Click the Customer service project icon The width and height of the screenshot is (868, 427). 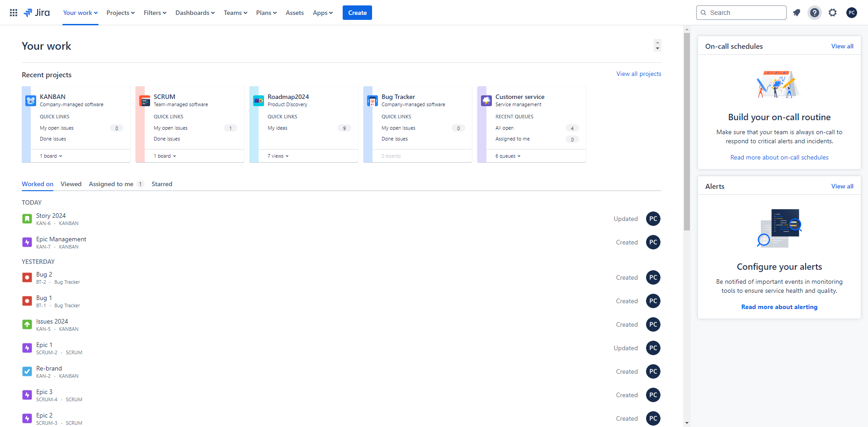[x=486, y=101]
